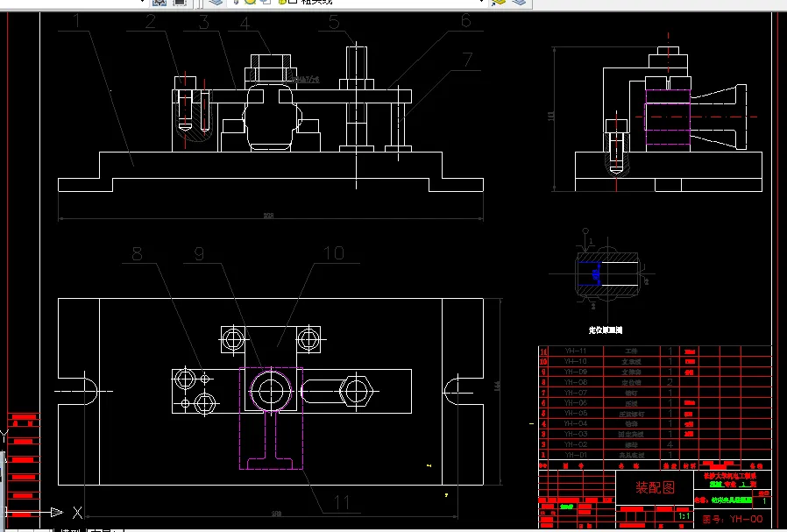787x532 pixels.
Task: Click callout number 5 above the stud
Action: coord(334,22)
